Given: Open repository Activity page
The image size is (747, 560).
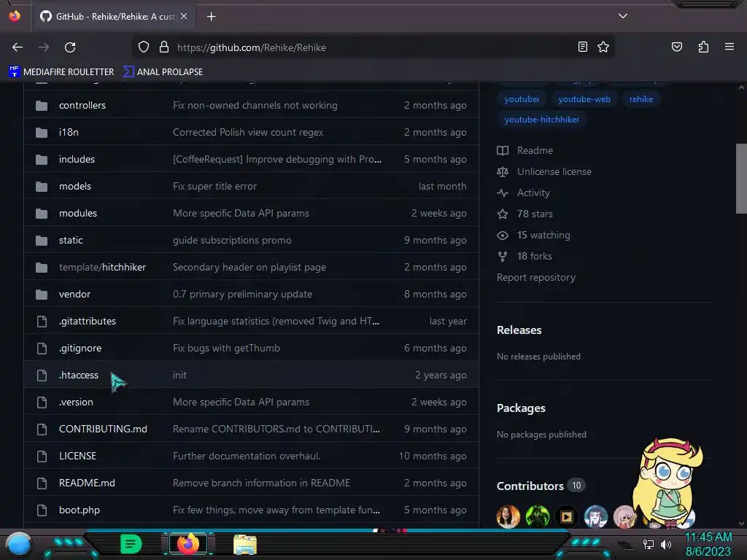Looking at the screenshot, I should point(524,192).
